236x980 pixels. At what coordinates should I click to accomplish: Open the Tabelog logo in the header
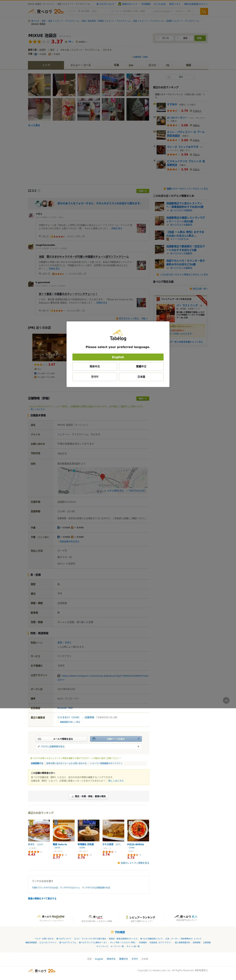46,11
